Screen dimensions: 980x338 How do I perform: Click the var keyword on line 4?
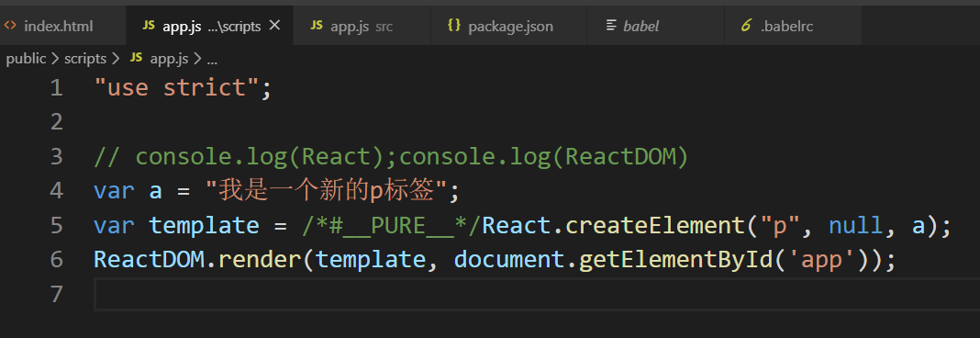(115, 191)
